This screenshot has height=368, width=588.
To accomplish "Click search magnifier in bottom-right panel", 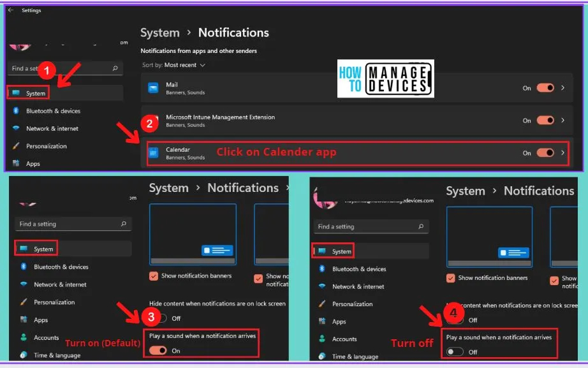I will (x=421, y=226).
